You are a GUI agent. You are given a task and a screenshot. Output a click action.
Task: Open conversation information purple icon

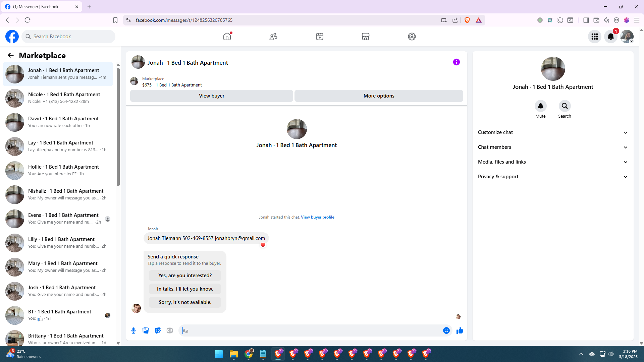(456, 62)
